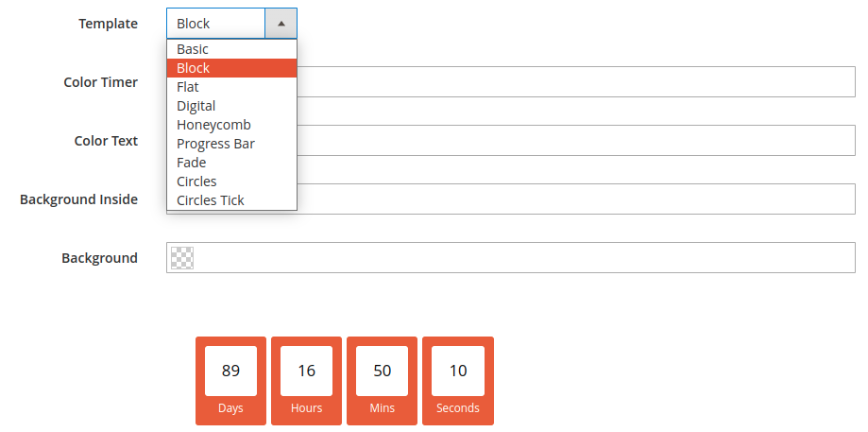Choose Circles Tick template option

coord(232,200)
